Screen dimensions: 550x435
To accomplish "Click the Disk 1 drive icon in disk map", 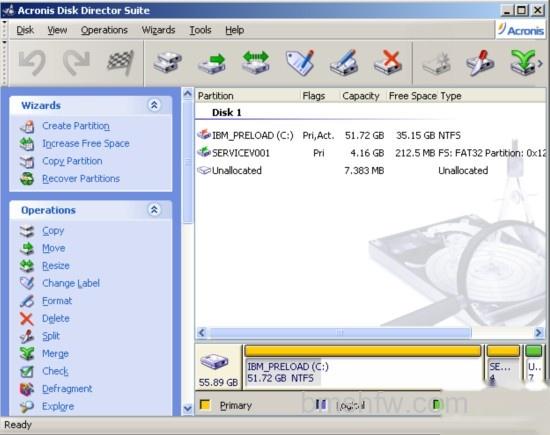I will tap(214, 361).
